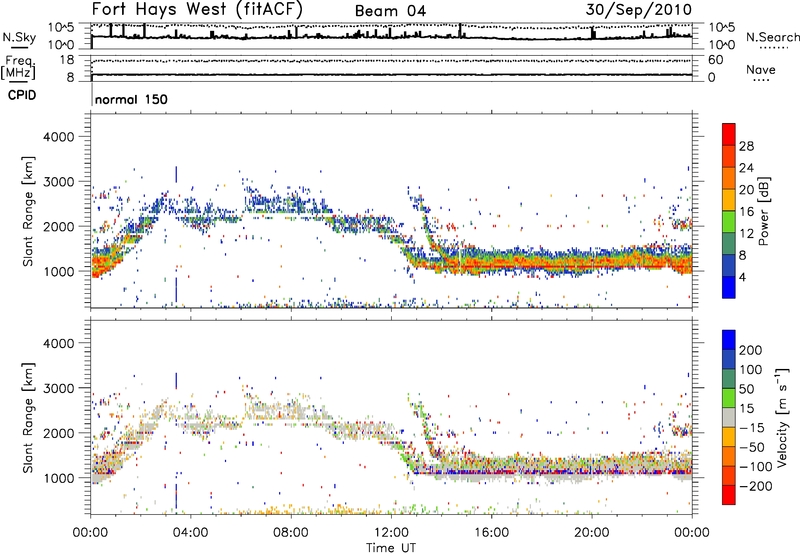
Task: Click the '60' Nave tick label
Action: click(x=715, y=60)
